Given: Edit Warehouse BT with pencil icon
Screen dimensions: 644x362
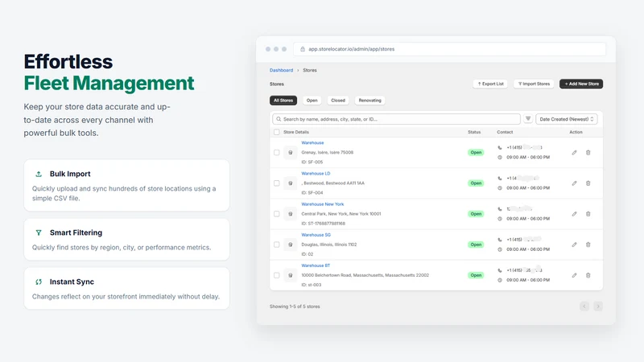Looking at the screenshot, I should tap(574, 275).
